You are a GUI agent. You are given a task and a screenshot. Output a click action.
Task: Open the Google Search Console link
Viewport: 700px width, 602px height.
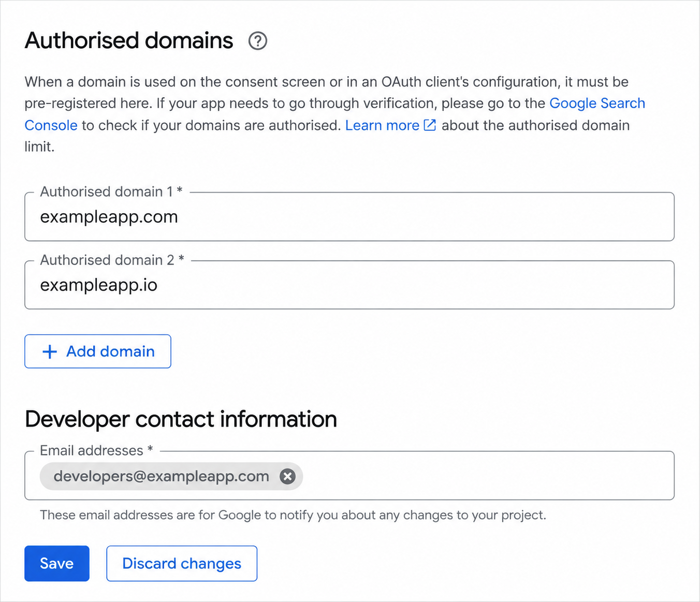pyautogui.click(x=597, y=104)
